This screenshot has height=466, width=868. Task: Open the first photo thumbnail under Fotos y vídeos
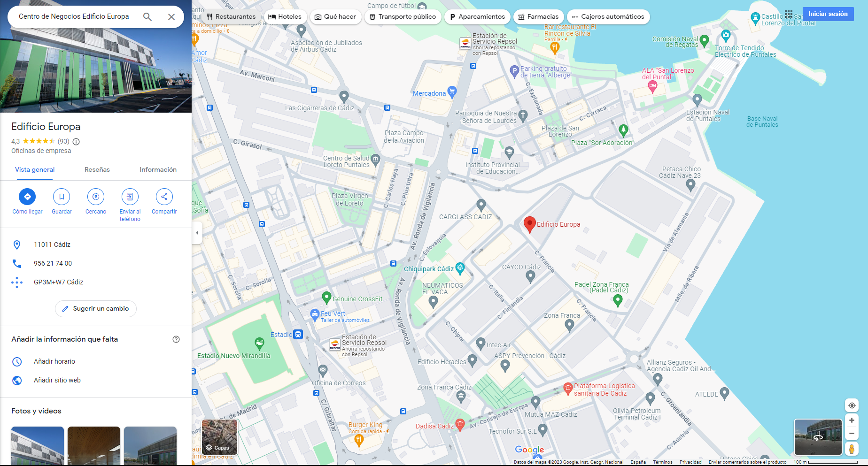pyautogui.click(x=38, y=446)
